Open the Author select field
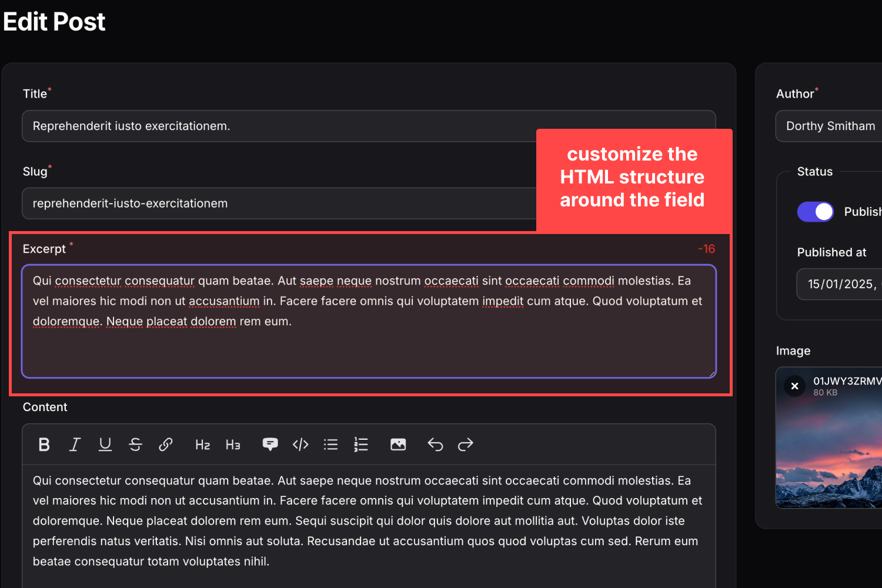 tap(829, 126)
